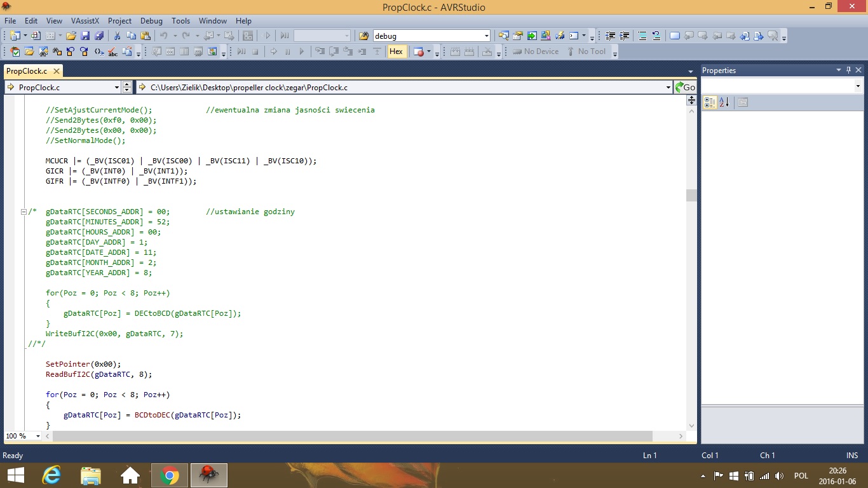Image resolution: width=868 pixels, height=488 pixels.
Task: Click the Categorized view icon in Properties
Action: coord(710,102)
